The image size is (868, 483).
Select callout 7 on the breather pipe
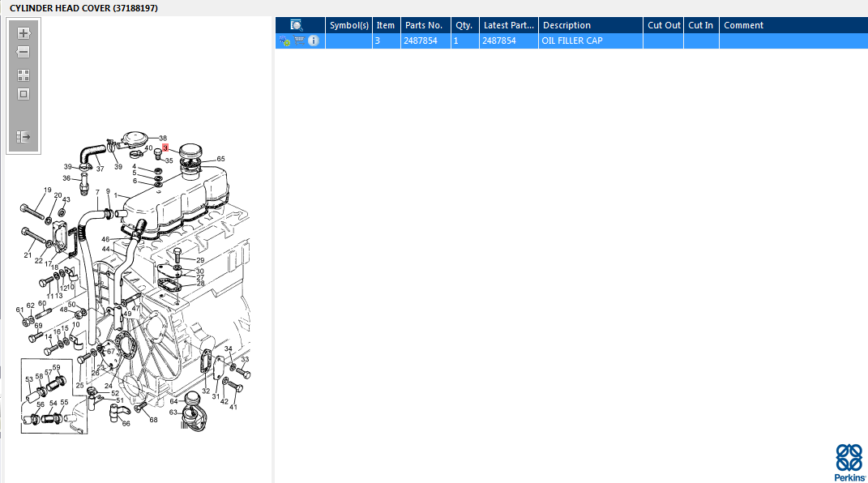[x=97, y=193]
